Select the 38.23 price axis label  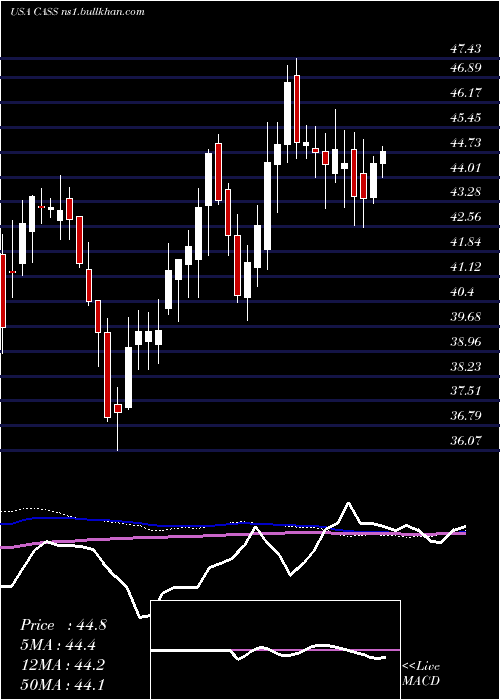[x=466, y=367]
